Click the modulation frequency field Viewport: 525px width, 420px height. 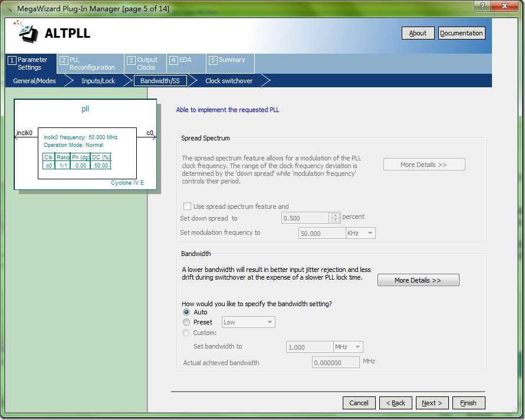point(321,233)
